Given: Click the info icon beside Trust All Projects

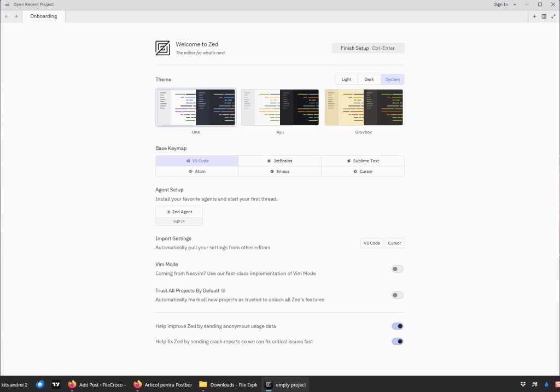Looking at the screenshot, I should click(x=223, y=291).
